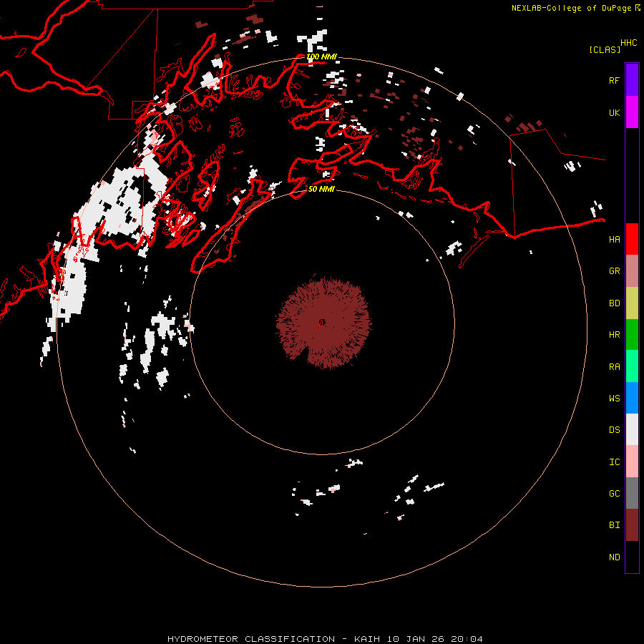Click the ND black legend swatch
The image size is (644, 644).
(x=632, y=557)
